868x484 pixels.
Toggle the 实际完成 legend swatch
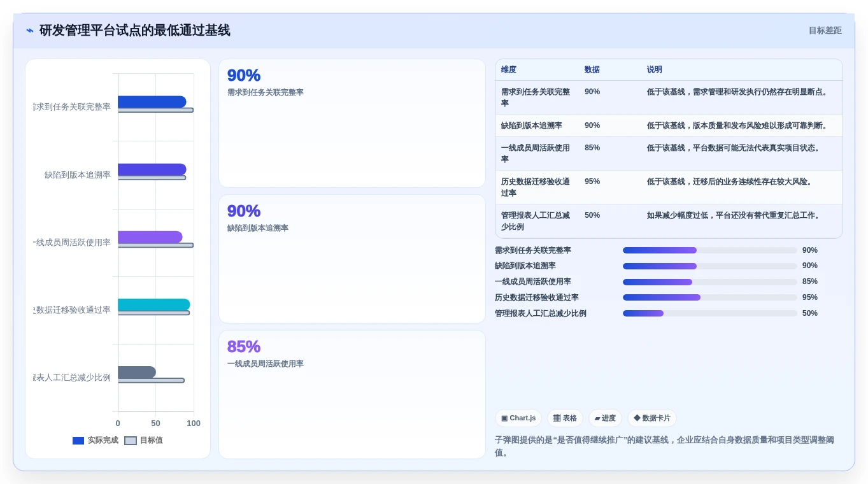tap(78, 441)
